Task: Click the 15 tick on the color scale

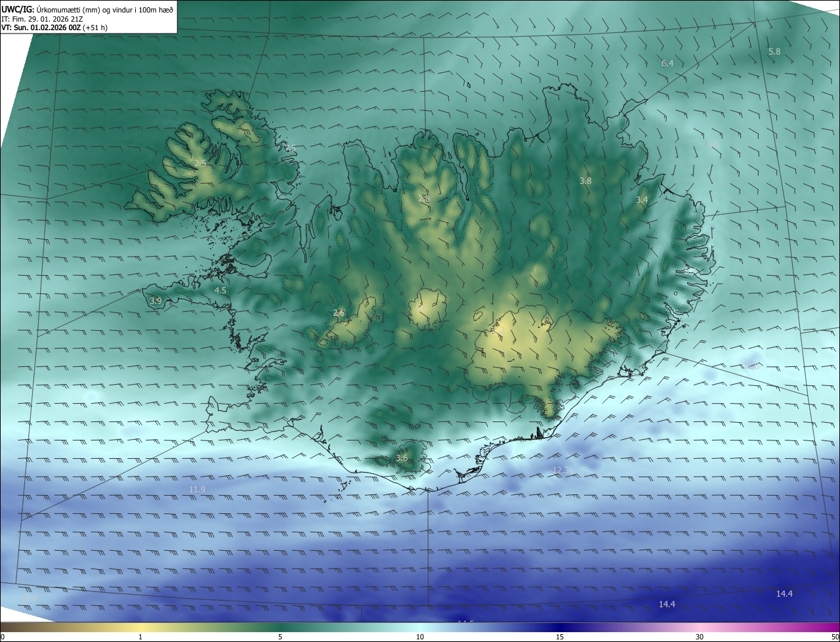Action: tap(560, 637)
